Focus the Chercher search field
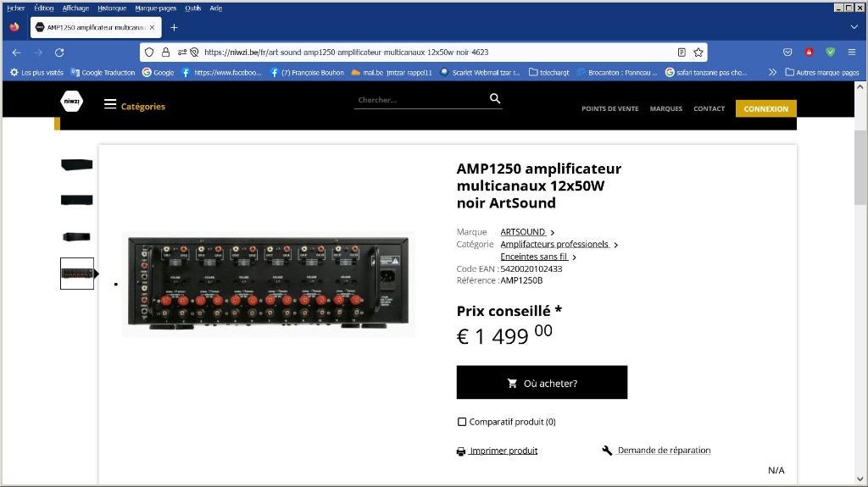 click(420, 100)
